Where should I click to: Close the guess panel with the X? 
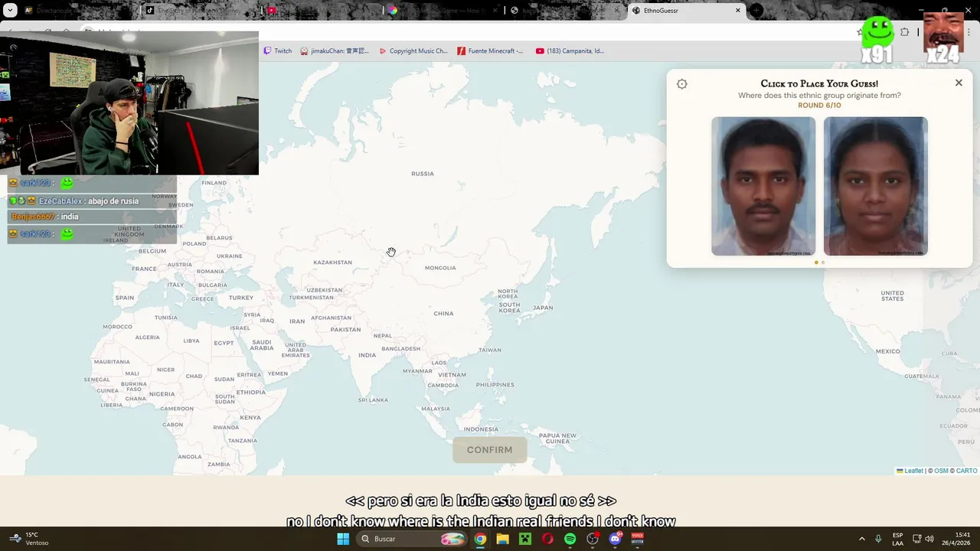(959, 83)
